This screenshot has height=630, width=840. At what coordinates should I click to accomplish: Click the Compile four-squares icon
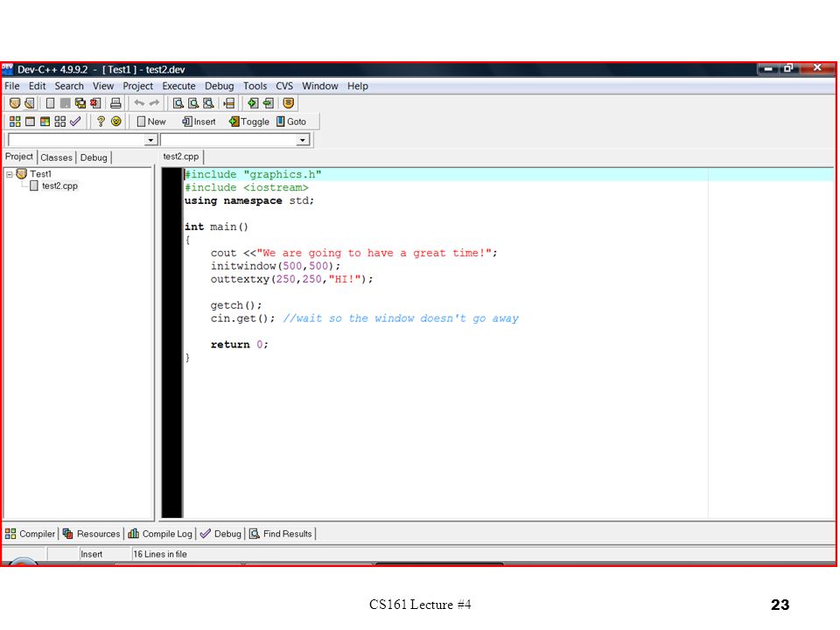coord(15,122)
